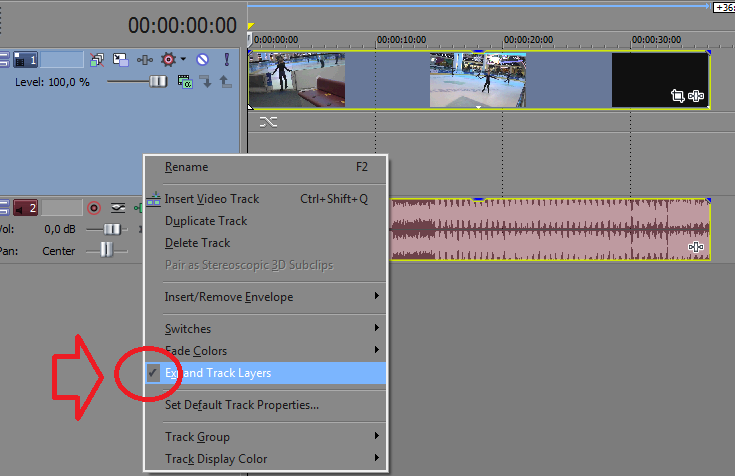This screenshot has height=476, width=735.
Task: Make compositing parent arrow on track 1
Action: click(x=225, y=82)
